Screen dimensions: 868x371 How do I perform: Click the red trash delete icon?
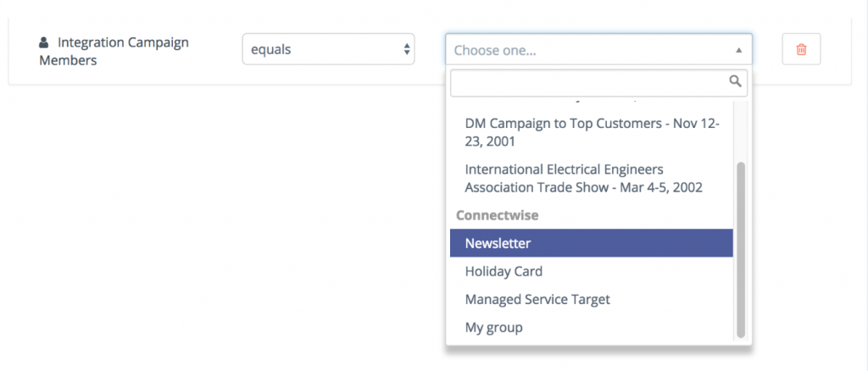[x=801, y=50]
